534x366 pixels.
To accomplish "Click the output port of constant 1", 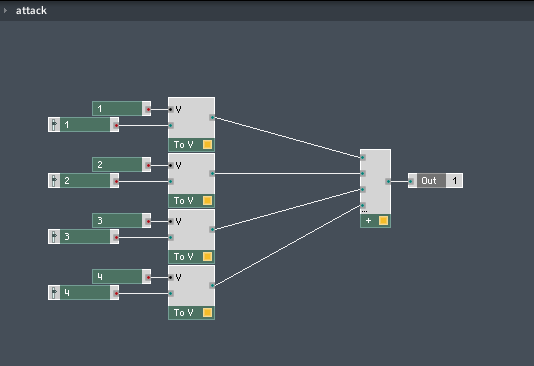I will coord(148,109).
